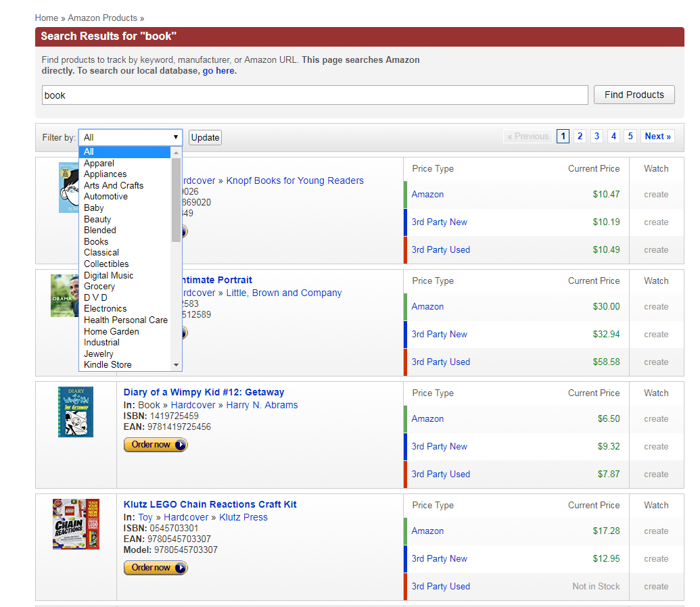This screenshot has width=700, height=607.
Task: Create watch for $10.47 Amazon price
Action: [x=656, y=195]
